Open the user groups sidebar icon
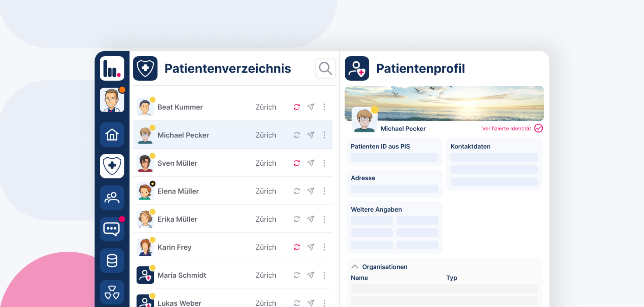Viewport: 644px width, 307px height. point(112,198)
